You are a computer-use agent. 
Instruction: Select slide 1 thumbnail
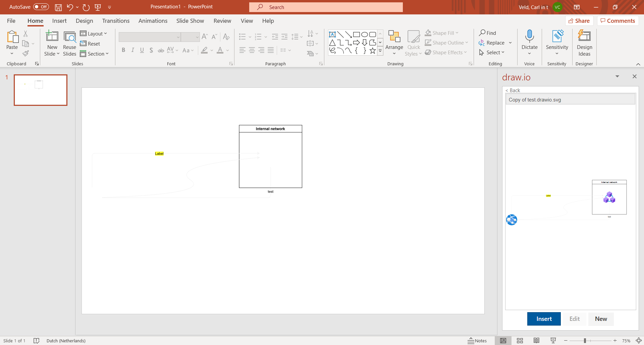pos(40,90)
